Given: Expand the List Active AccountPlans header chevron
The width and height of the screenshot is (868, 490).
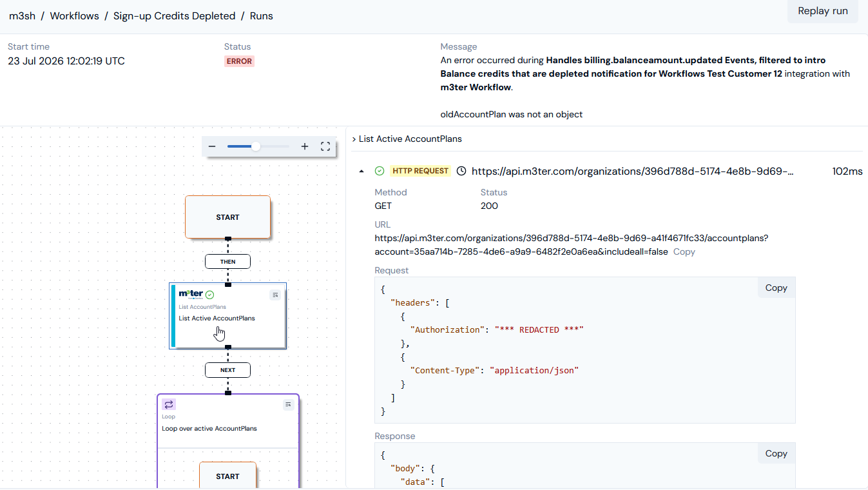Looking at the screenshot, I should pyautogui.click(x=354, y=139).
